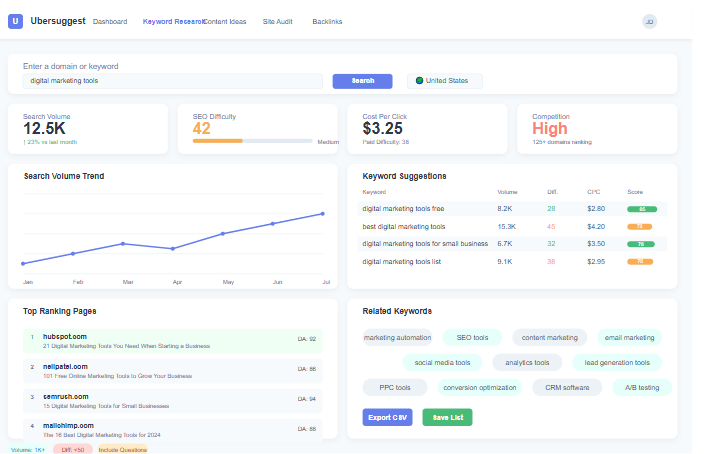706x454 pixels.
Task: Open the JD user avatar
Action: (x=649, y=21)
